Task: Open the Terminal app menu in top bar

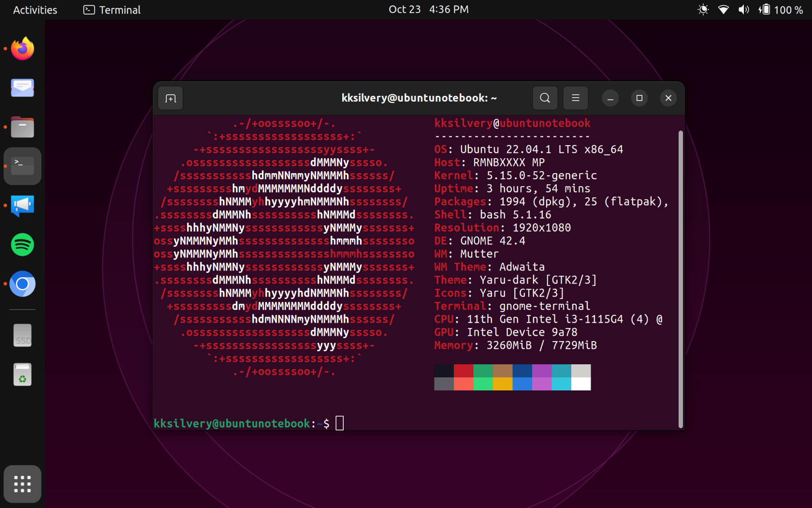Action: coord(112,10)
